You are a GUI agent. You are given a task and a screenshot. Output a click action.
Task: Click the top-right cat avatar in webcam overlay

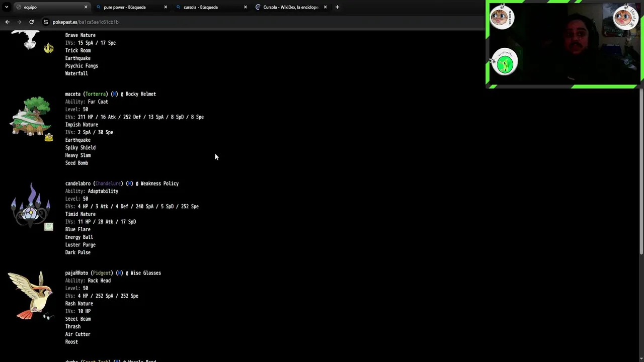click(625, 17)
